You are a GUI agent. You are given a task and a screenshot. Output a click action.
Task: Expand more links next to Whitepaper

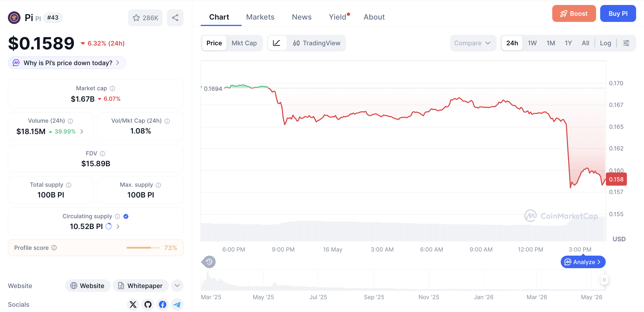[x=177, y=285]
